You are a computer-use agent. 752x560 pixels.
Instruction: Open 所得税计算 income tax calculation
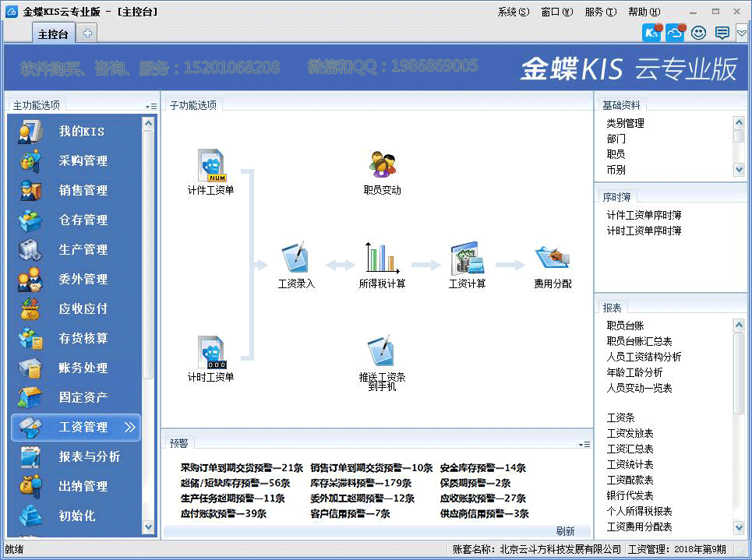click(x=382, y=258)
